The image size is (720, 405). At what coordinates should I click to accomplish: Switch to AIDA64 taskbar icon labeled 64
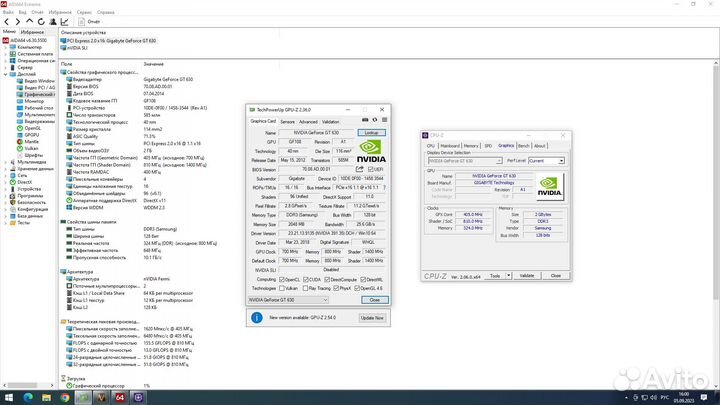point(120,397)
